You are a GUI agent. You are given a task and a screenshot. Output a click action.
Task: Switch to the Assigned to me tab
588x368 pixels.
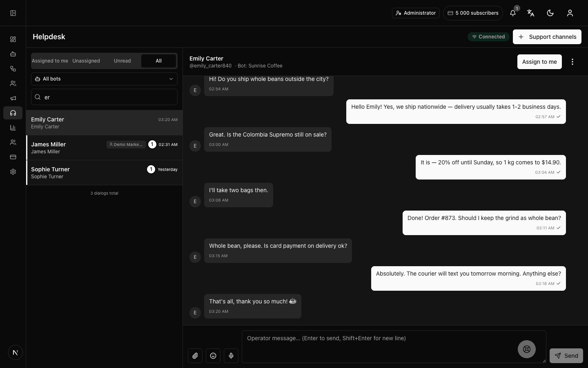click(x=50, y=61)
